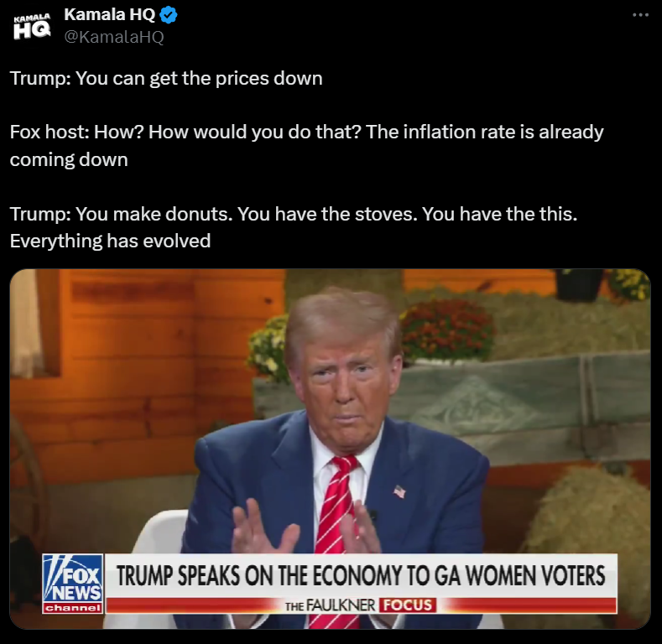The height and width of the screenshot is (644, 662).
Task: Click the Kamala HQ display name
Action: point(110,15)
